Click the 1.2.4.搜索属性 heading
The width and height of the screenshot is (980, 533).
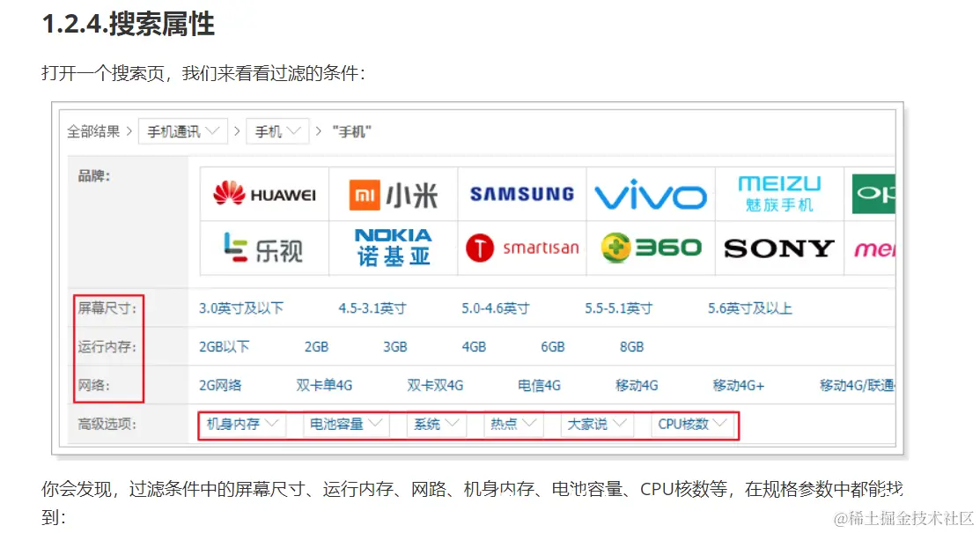[x=129, y=24]
